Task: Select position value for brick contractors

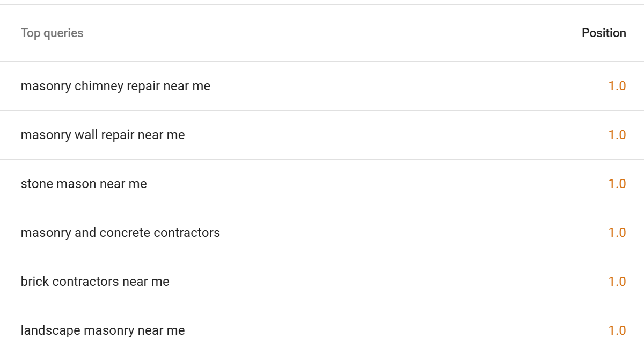Action: coord(617,282)
